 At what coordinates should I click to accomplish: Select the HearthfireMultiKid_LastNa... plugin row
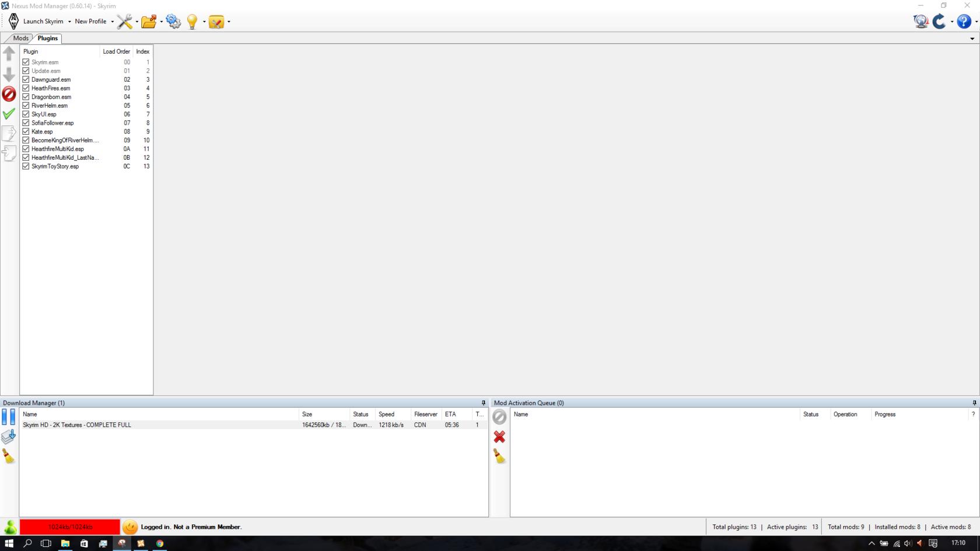tap(86, 157)
